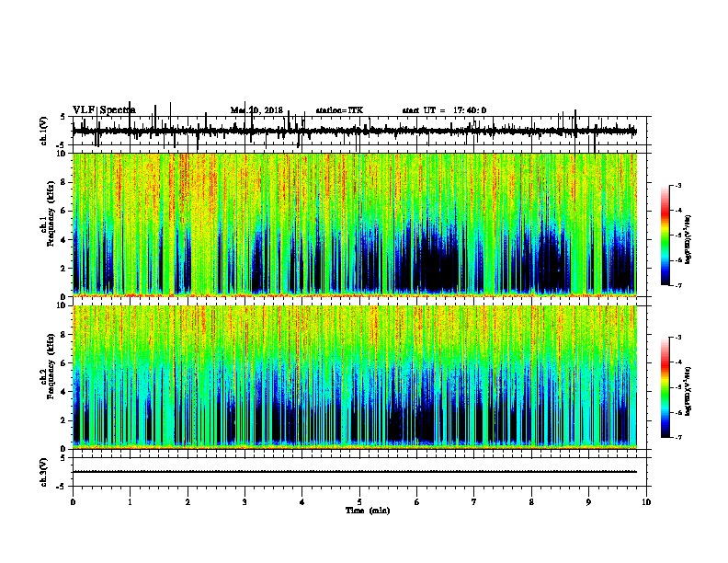Viewport: 728px width, 563px height.
Task: Click the ch.2 spectrogram panel
Action: (355, 377)
